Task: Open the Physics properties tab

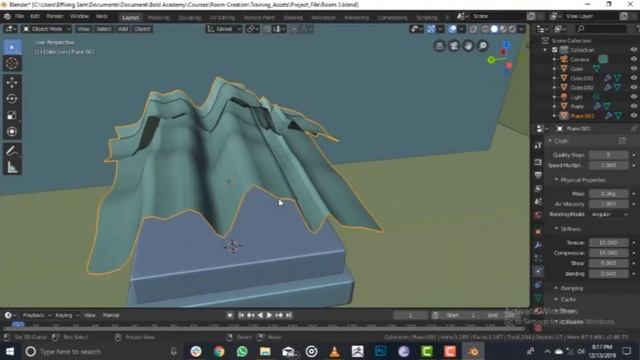Action: coord(538,271)
